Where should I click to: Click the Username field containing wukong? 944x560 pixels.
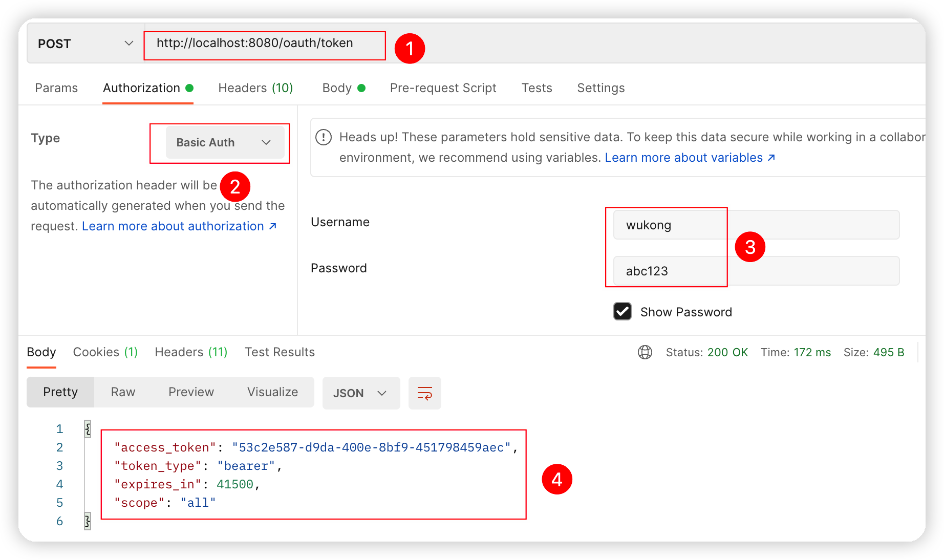pyautogui.click(x=756, y=225)
